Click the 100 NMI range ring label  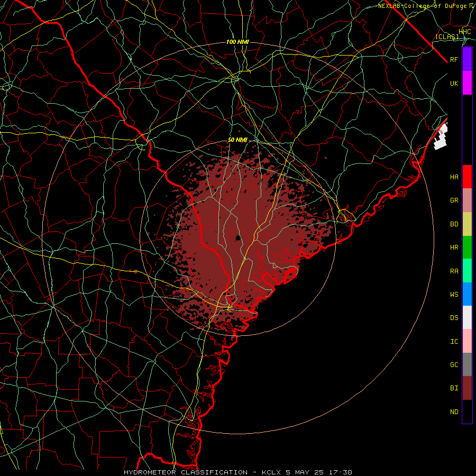tap(237, 42)
